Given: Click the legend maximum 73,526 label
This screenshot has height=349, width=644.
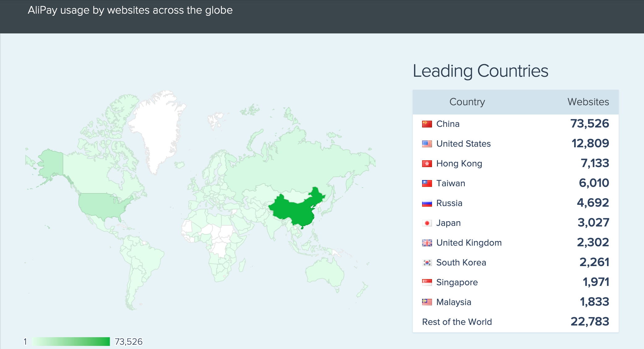Looking at the screenshot, I should tap(129, 342).
